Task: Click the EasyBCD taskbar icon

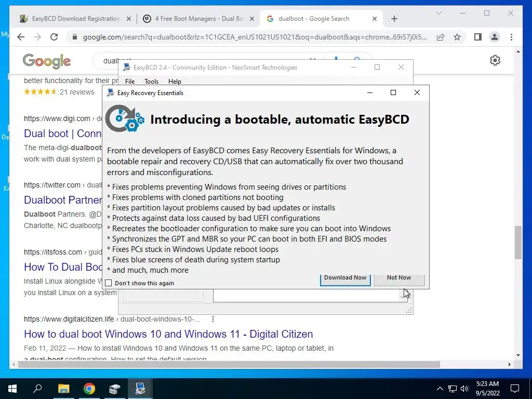Action: click(140, 389)
